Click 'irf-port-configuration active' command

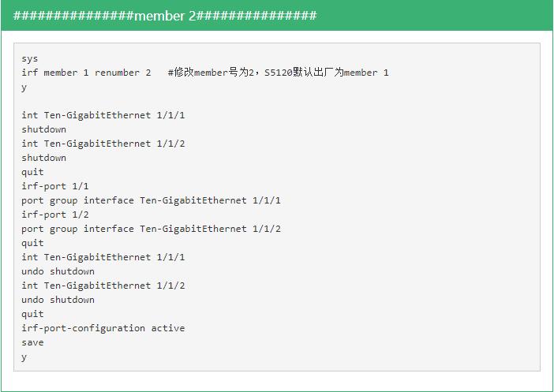pyautogui.click(x=103, y=328)
